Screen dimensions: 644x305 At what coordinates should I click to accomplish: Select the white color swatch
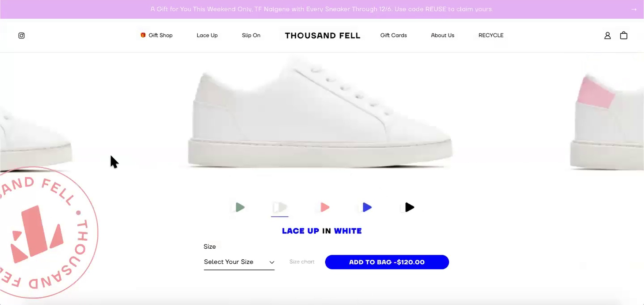[x=280, y=207]
